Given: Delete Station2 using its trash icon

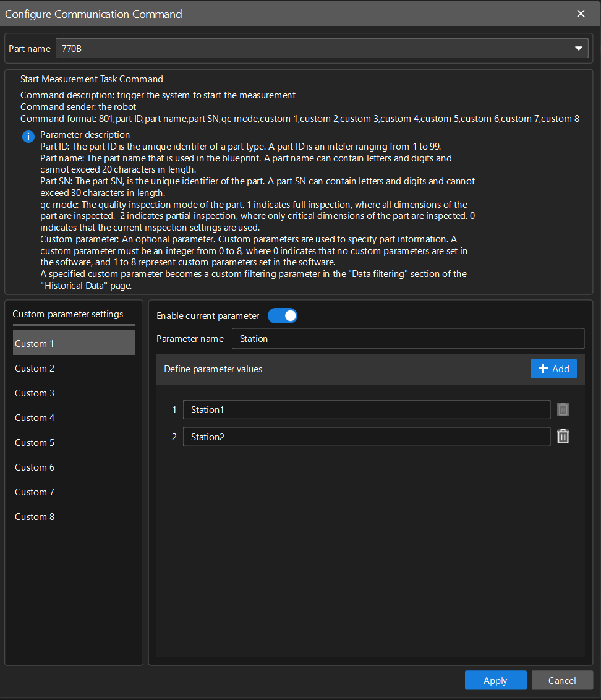Looking at the screenshot, I should (563, 436).
